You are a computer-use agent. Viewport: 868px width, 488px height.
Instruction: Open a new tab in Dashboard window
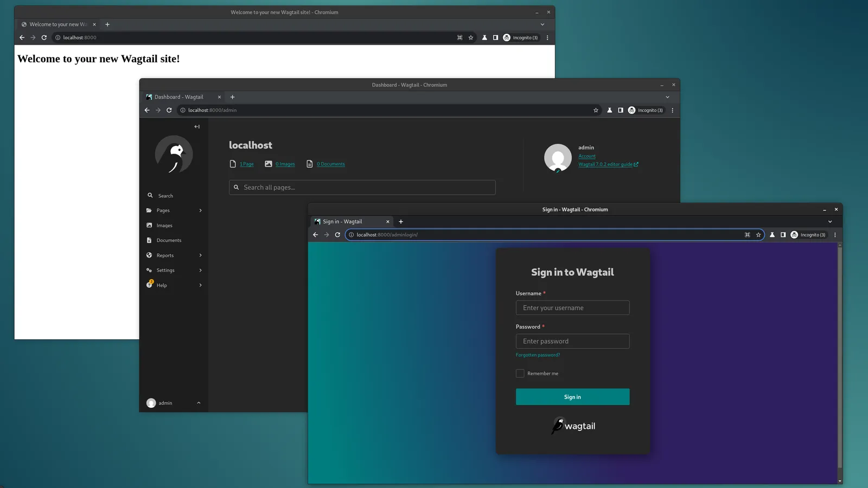pyautogui.click(x=233, y=97)
